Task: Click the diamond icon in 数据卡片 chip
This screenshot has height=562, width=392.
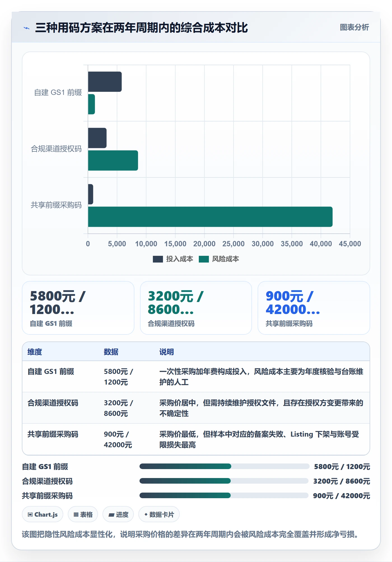Action: [x=146, y=514]
